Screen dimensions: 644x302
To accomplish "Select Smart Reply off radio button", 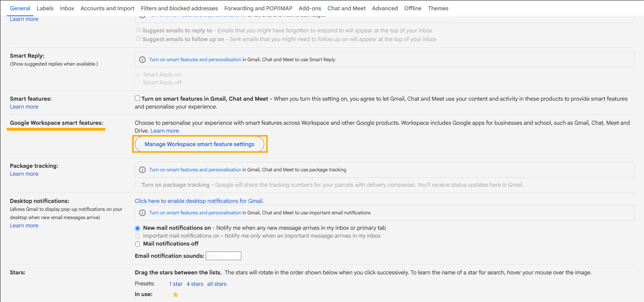I will tap(137, 83).
